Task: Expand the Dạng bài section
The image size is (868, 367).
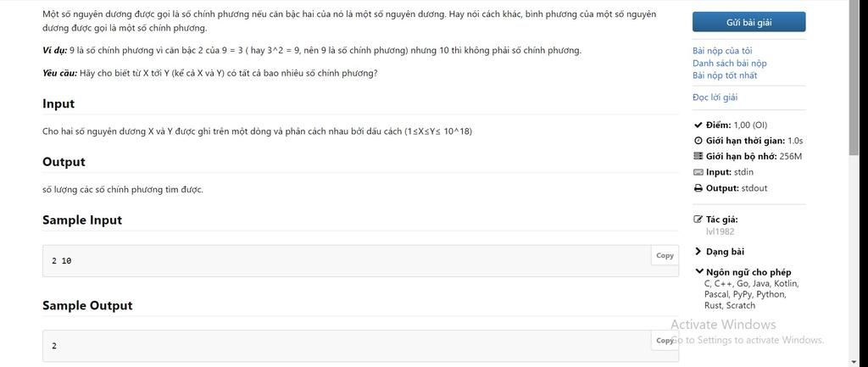Action: 720,252
